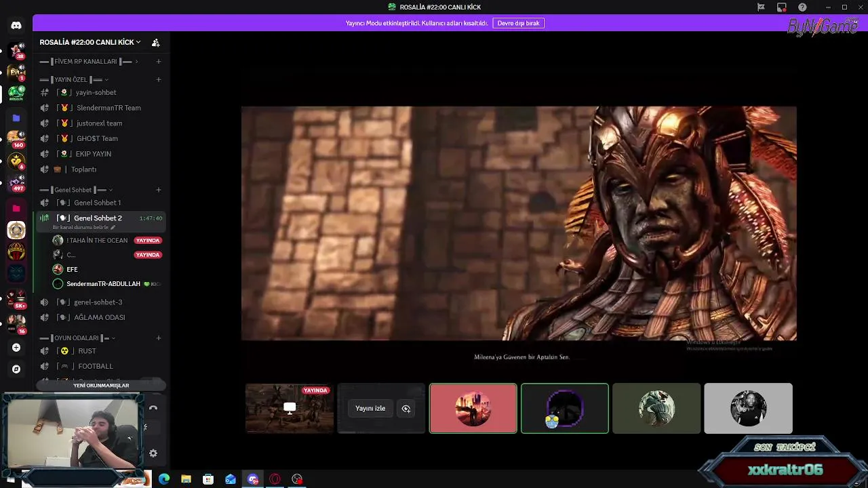Open ROSALİA #22:00 CANLI KİCK server dropdown
Image resolution: width=868 pixels, height=488 pixels.
[90, 42]
